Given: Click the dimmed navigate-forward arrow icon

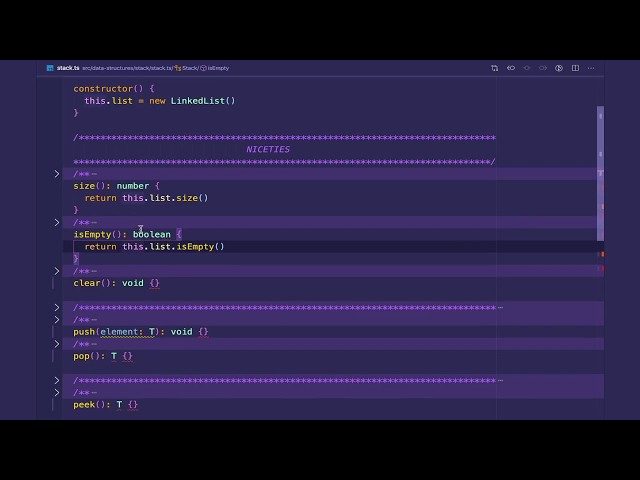Looking at the screenshot, I should [542, 68].
